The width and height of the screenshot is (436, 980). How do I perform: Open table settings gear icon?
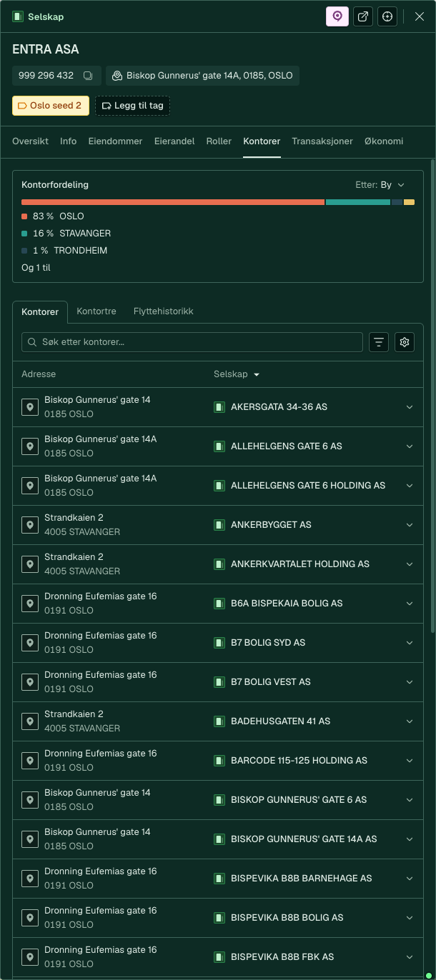click(x=405, y=342)
